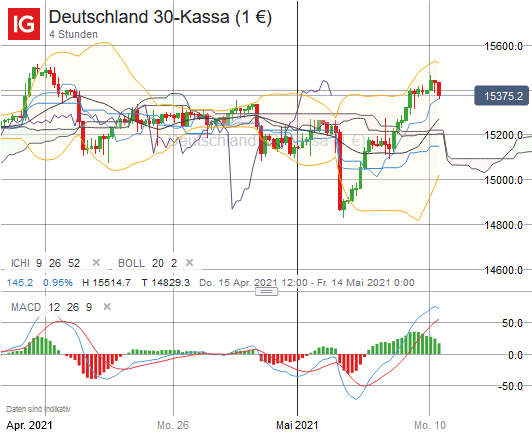Remove the BOLL 20 2 indicator
The height and width of the screenshot is (434, 532).
pos(190,263)
